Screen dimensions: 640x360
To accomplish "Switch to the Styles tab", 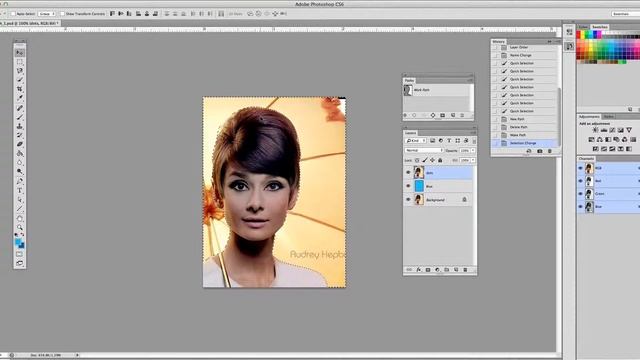I will (x=609, y=117).
